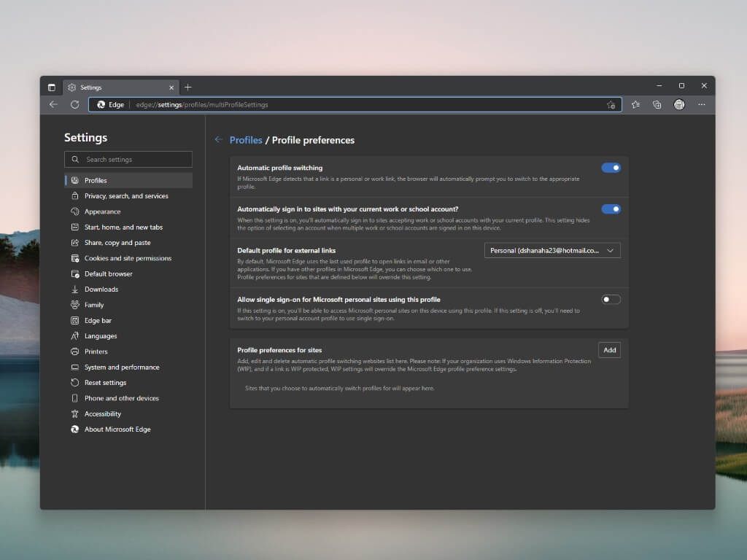The image size is (747, 560).
Task: Toggle Automatic profile switching off
Action: (x=611, y=168)
